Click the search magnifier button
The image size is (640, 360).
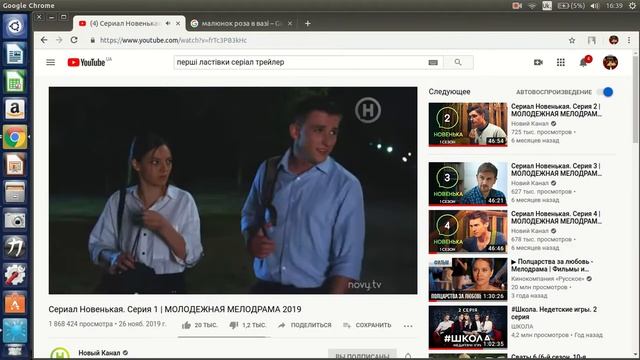click(458, 62)
